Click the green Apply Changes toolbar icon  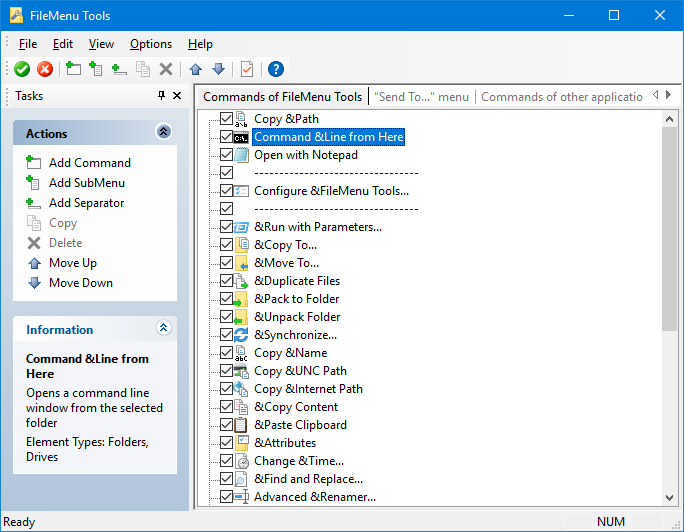click(x=22, y=69)
